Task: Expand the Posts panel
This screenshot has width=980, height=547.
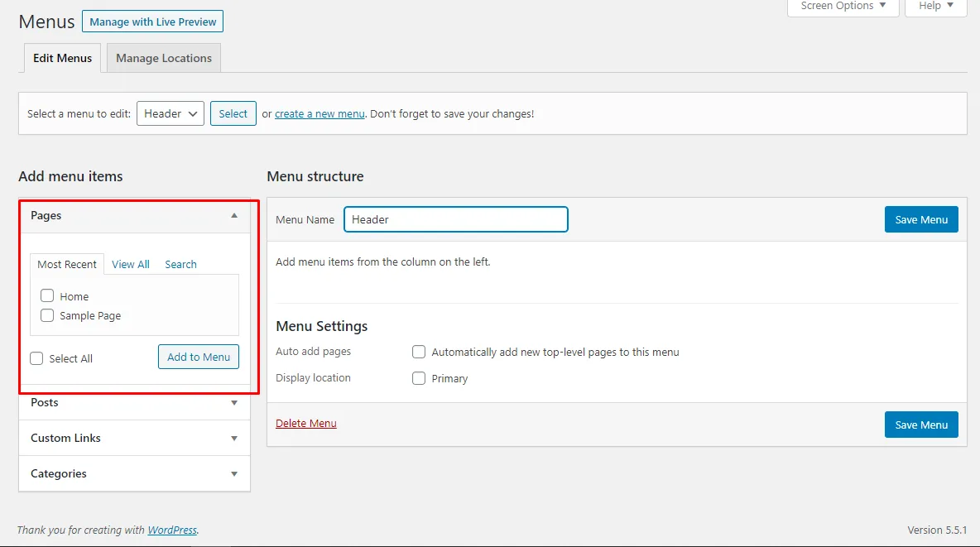Action: point(234,403)
